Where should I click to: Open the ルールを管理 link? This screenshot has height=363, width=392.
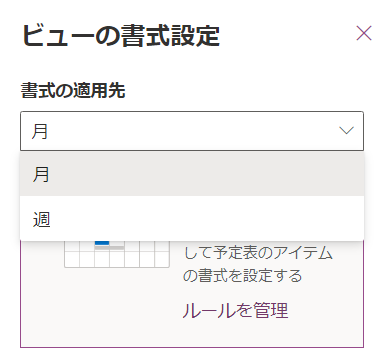point(235,310)
